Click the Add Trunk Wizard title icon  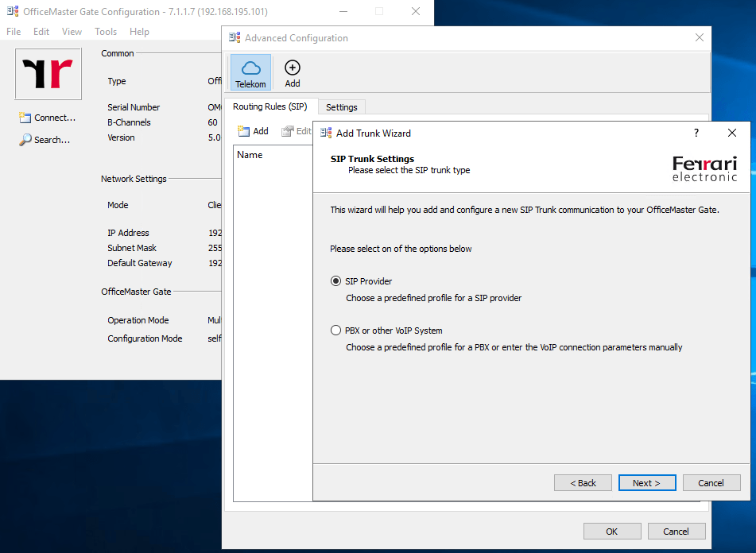[x=326, y=133]
